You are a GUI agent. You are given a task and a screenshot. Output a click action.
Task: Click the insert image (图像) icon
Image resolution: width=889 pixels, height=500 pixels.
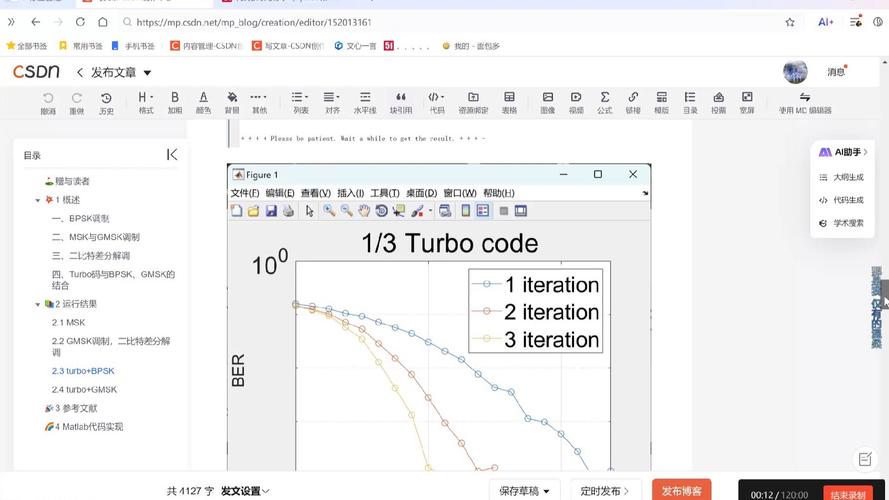click(548, 102)
